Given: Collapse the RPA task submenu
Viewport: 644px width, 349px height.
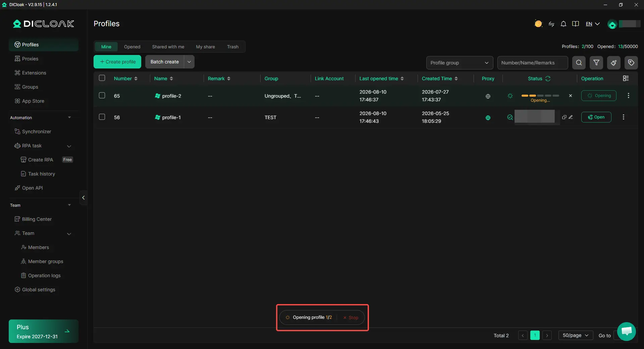Looking at the screenshot, I should click(69, 146).
